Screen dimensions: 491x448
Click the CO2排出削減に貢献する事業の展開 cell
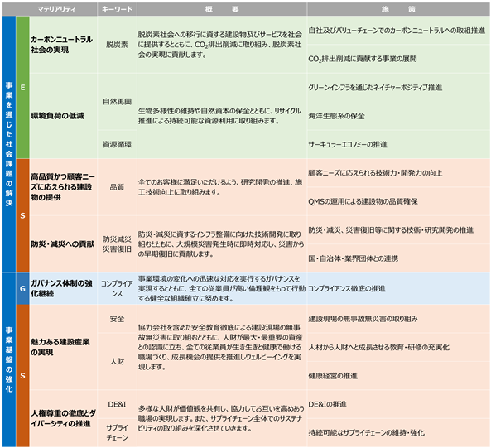tap(398, 59)
